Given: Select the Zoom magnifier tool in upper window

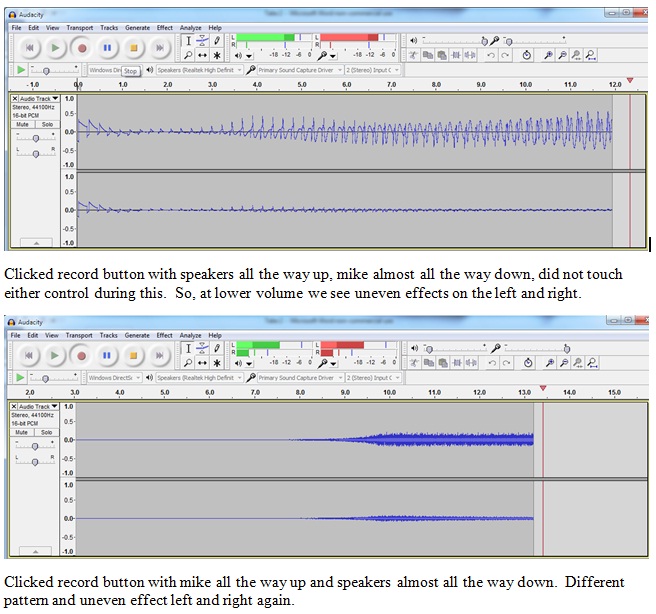Looking at the screenshot, I should (x=188, y=55).
